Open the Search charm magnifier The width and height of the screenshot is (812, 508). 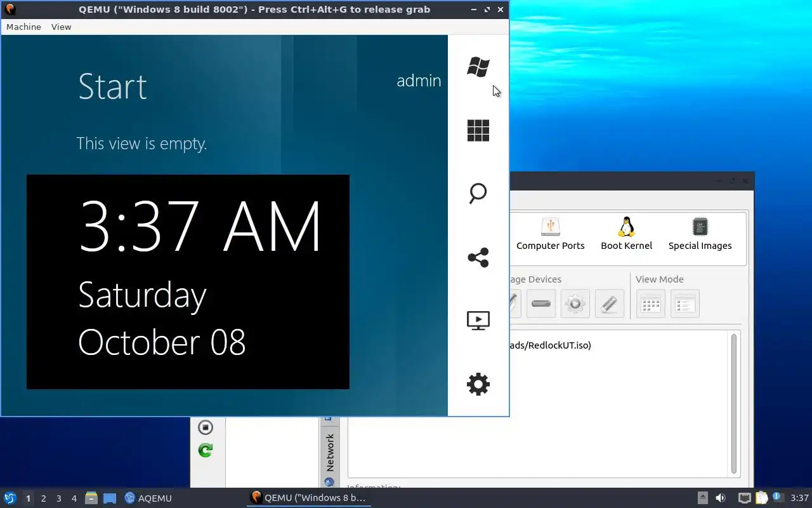point(478,194)
